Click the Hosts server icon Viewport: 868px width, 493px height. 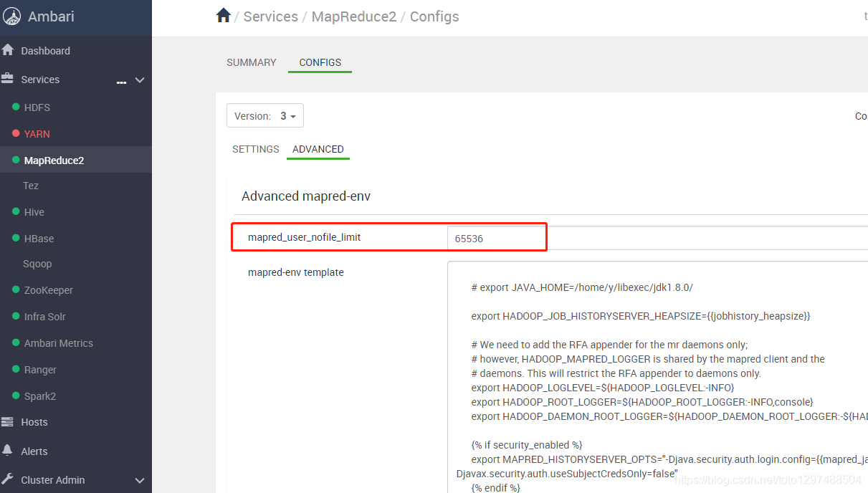8,422
